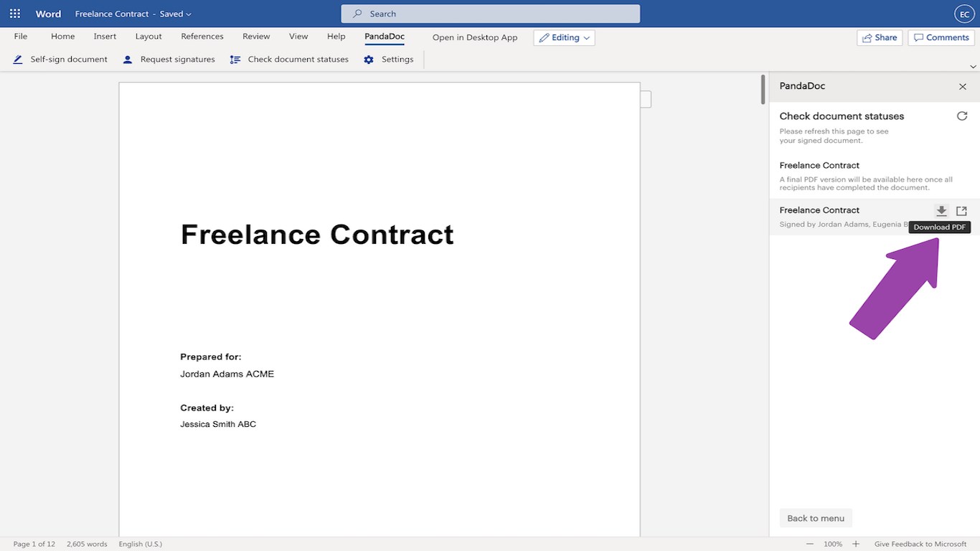Click Jessica Smith ABC text
Viewport: 980px width, 551px height.
(218, 424)
